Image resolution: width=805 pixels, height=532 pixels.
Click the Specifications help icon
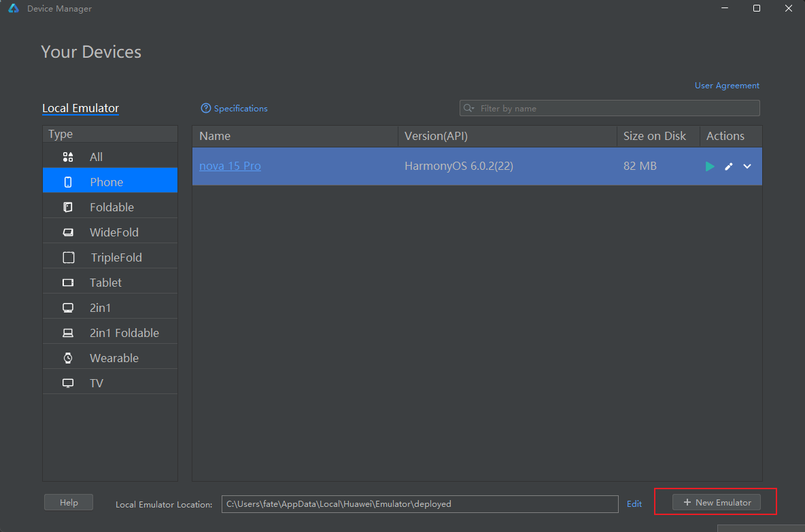coord(206,108)
